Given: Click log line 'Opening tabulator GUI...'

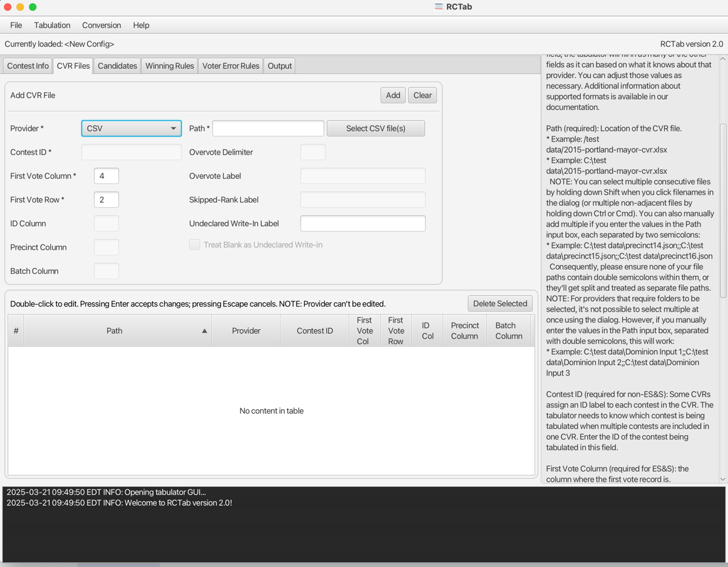Looking at the screenshot, I should click(106, 493).
